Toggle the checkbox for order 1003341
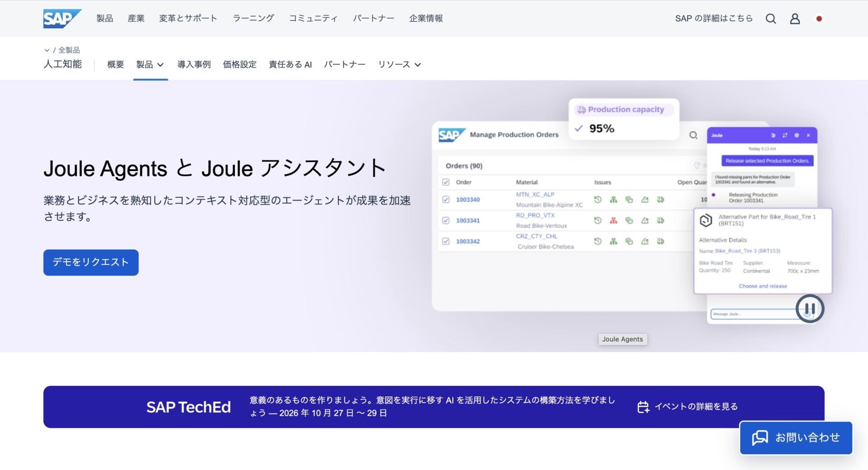The width and height of the screenshot is (868, 470). tap(446, 220)
